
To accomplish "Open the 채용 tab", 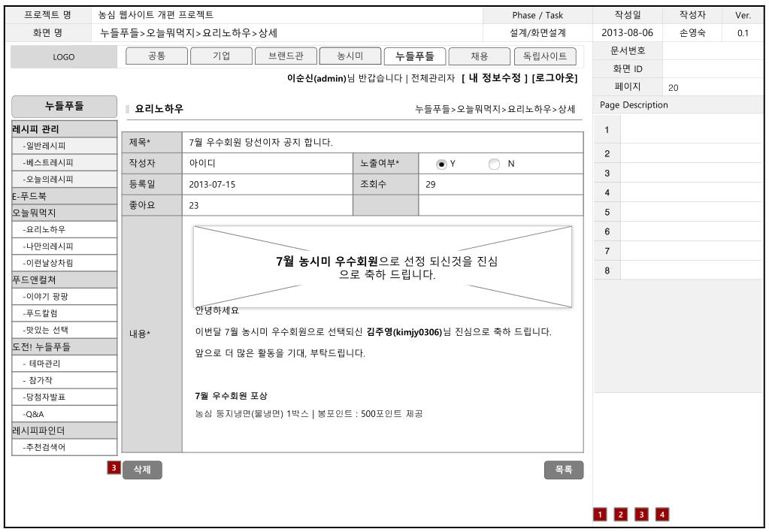I will tap(480, 56).
